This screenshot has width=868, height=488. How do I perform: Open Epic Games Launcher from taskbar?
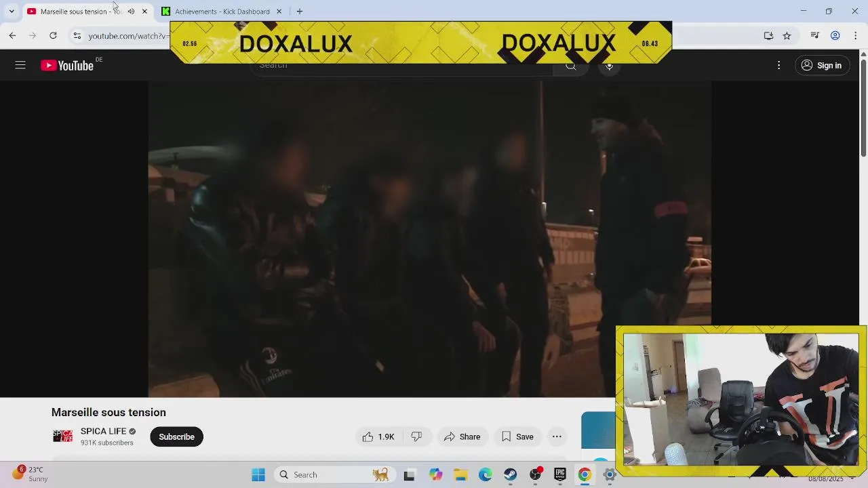(x=559, y=475)
